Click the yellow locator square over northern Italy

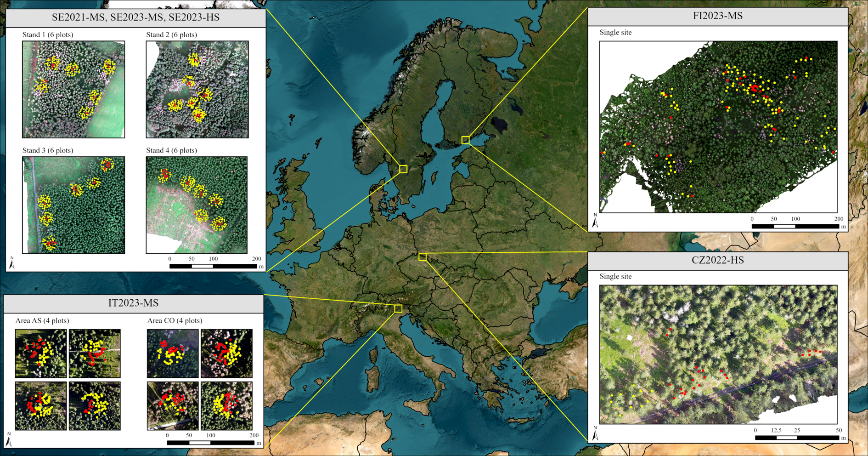(x=398, y=308)
